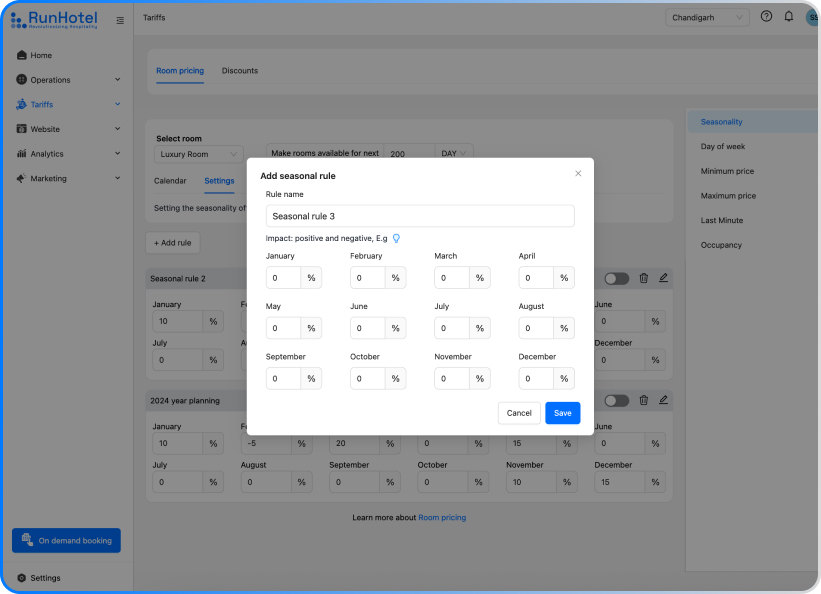Click the lightbulb hint icon next to Impact
Image resolution: width=821 pixels, height=594 pixels.
pos(396,238)
